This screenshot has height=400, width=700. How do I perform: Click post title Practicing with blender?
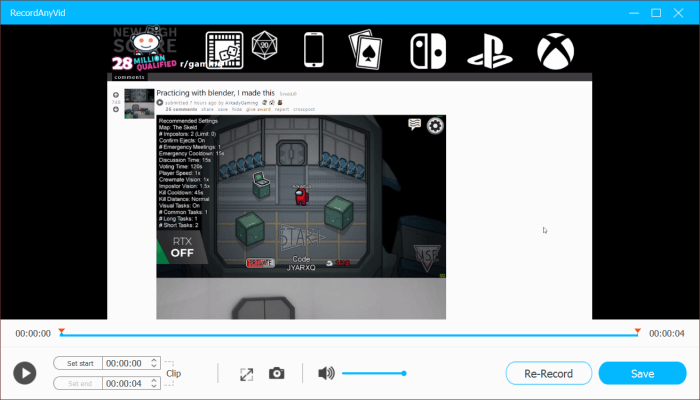pos(215,93)
